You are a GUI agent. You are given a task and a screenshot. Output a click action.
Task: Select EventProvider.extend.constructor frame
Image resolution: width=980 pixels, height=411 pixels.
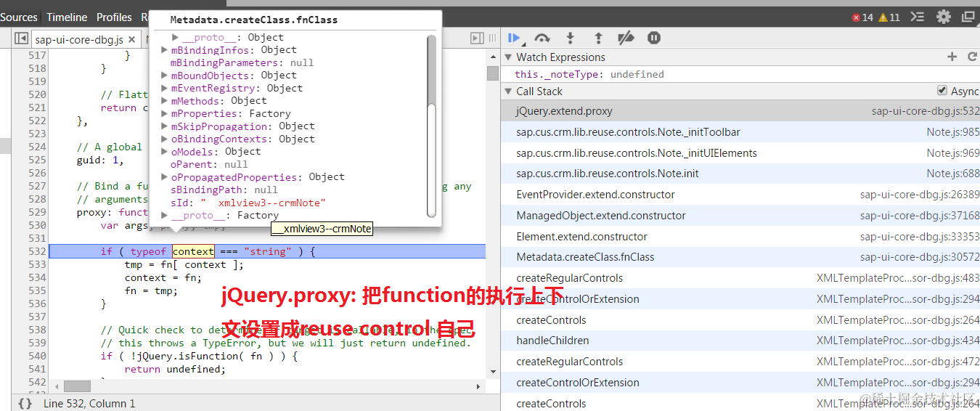[x=740, y=195]
